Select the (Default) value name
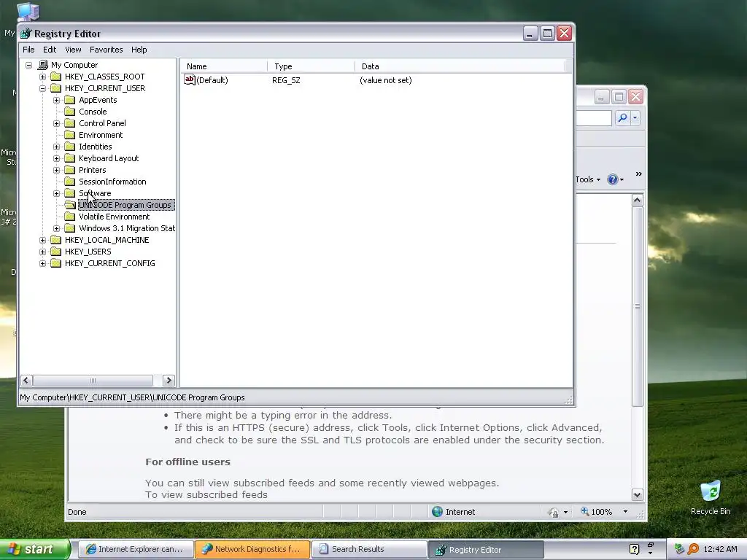747x560 pixels. tap(212, 80)
